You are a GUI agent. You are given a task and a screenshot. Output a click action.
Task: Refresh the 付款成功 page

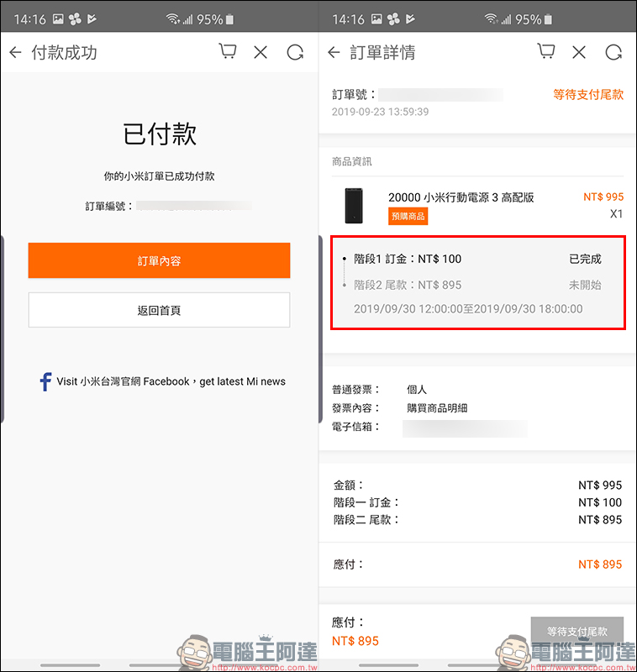[294, 53]
